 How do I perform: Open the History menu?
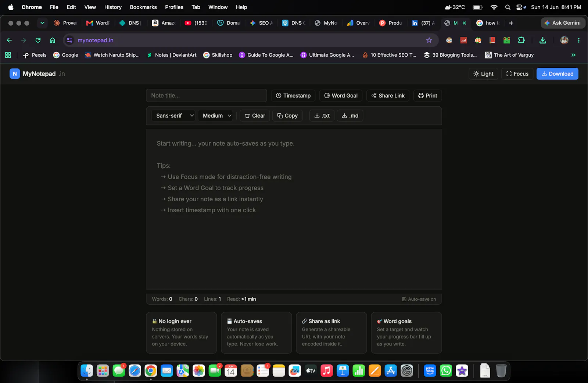(113, 7)
